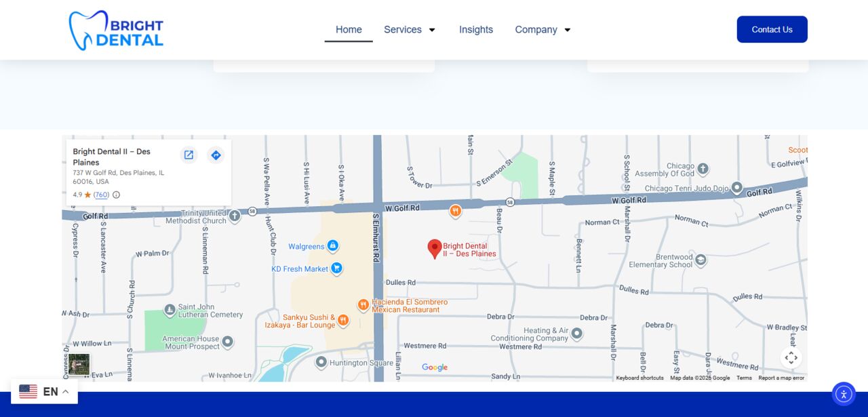Open the EN language selector
This screenshot has width=868, height=417.
click(x=44, y=391)
